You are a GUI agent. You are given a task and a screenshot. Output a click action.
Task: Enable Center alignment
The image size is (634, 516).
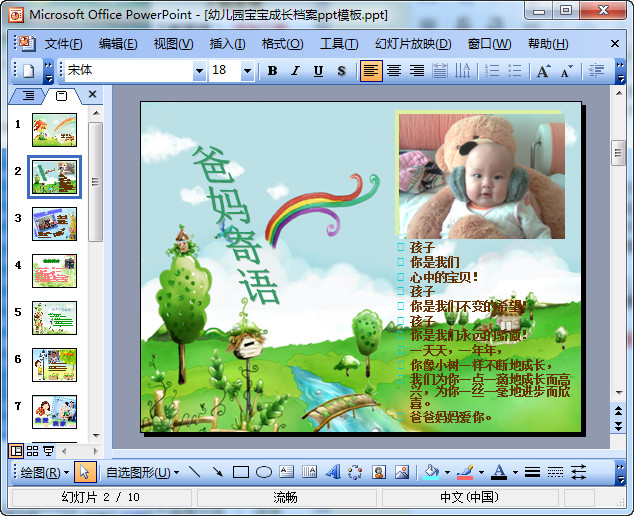[394, 71]
